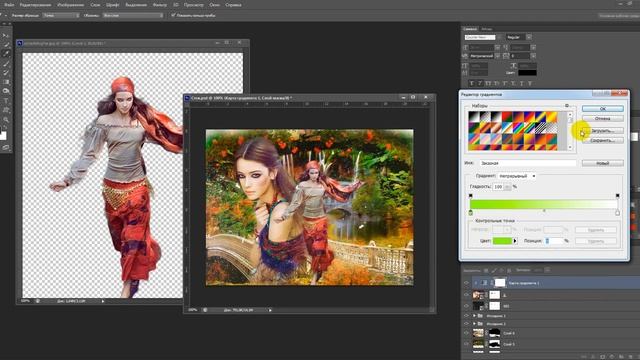Screen dimensions: 640x360
Task: Select the left green color stop
Action: (x=471, y=213)
